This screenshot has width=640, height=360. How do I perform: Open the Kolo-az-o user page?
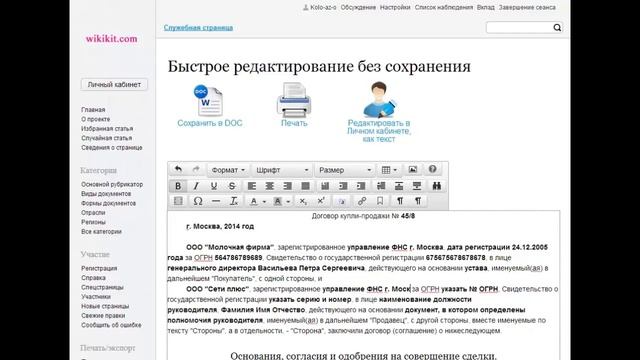tap(323, 7)
